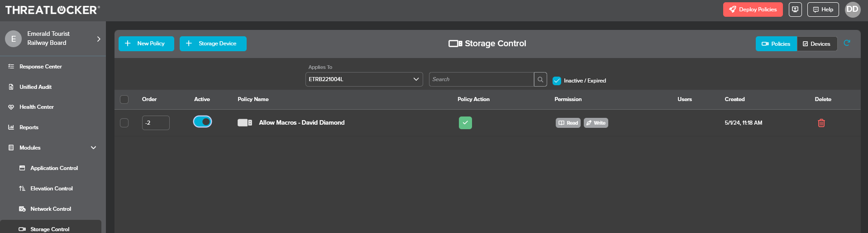The width and height of the screenshot is (868, 233).
Task: Click the E organization avatar
Action: coord(14,39)
